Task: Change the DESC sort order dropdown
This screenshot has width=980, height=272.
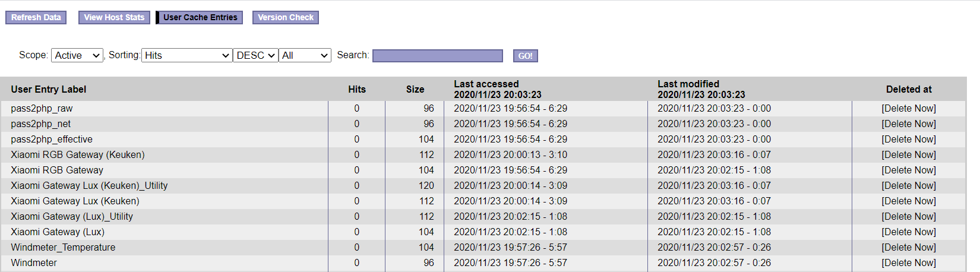Action: (x=255, y=55)
